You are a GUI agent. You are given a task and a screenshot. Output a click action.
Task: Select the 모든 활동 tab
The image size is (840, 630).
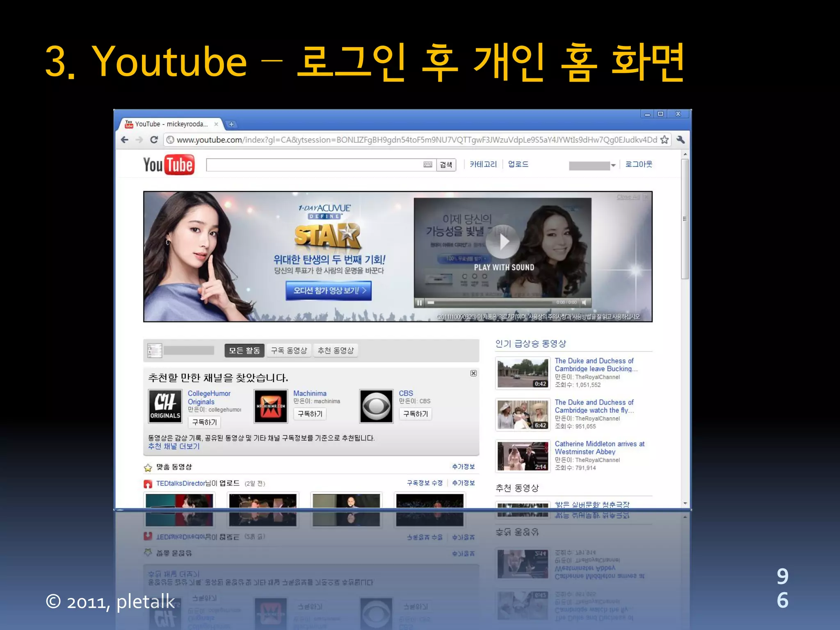tap(244, 351)
